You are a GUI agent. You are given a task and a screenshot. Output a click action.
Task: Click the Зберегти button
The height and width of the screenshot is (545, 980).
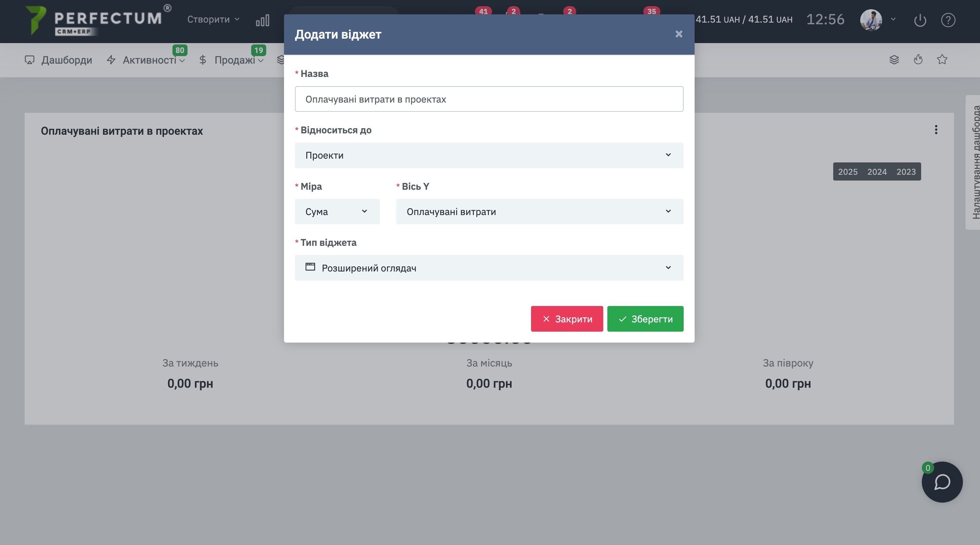[x=645, y=319]
